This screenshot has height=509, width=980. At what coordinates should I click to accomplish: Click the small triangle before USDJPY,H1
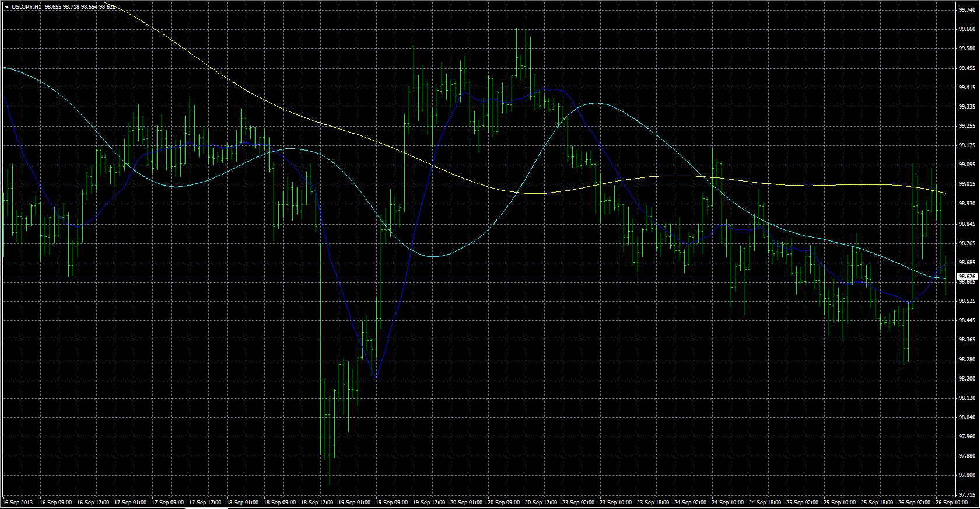pos(6,6)
